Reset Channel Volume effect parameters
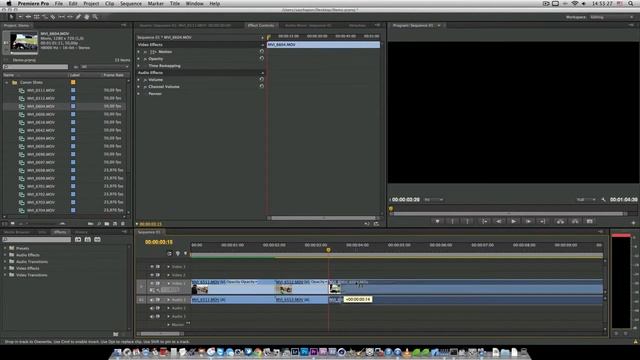 click(262, 87)
